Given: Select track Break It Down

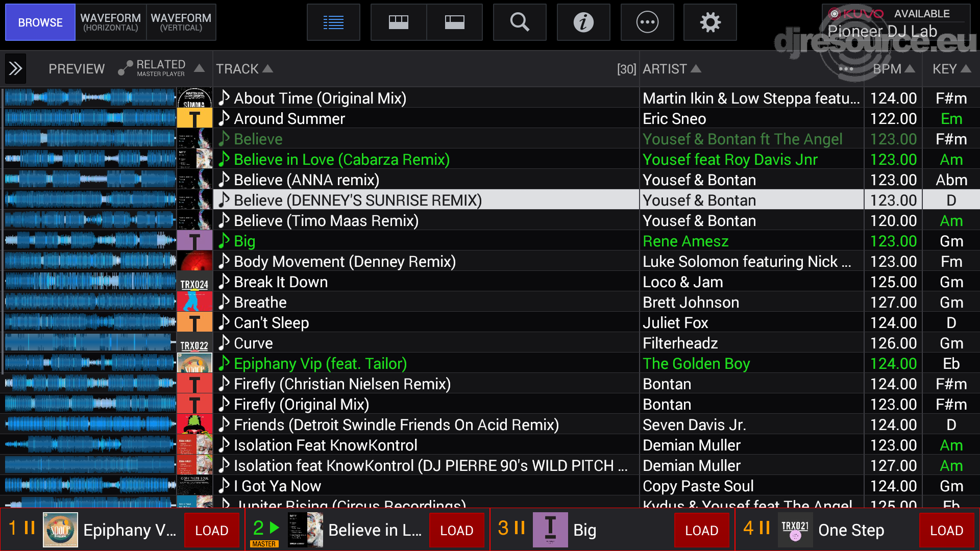Looking at the screenshot, I should pyautogui.click(x=281, y=282).
